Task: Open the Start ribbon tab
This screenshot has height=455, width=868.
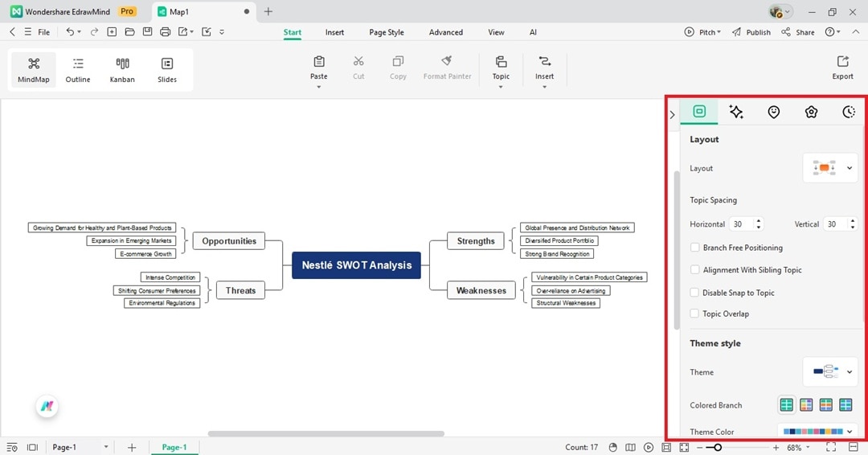Action: tap(293, 32)
